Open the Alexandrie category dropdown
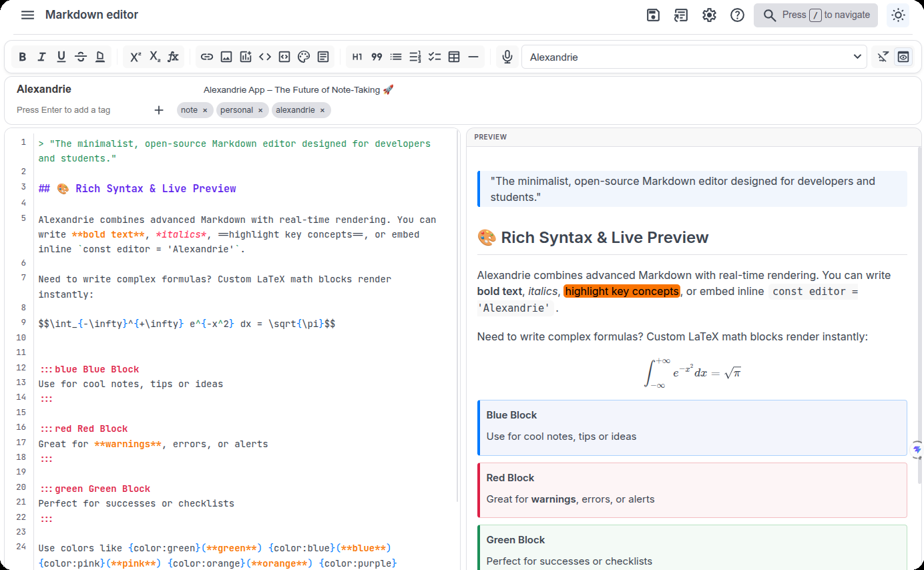The width and height of the screenshot is (924, 570). pyautogui.click(x=694, y=57)
